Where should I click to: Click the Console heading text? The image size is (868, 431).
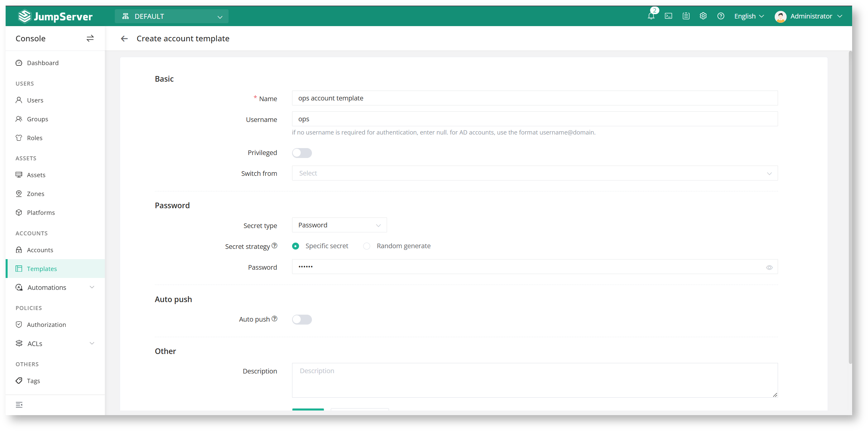[30, 38]
